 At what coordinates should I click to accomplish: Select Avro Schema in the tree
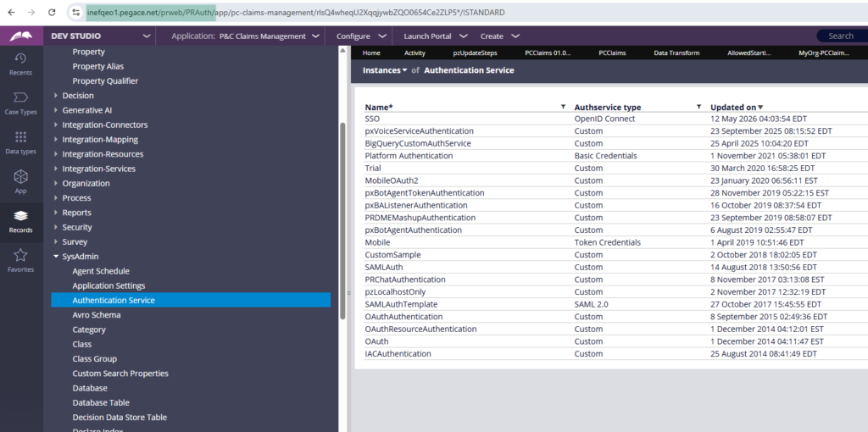pyautogui.click(x=97, y=315)
